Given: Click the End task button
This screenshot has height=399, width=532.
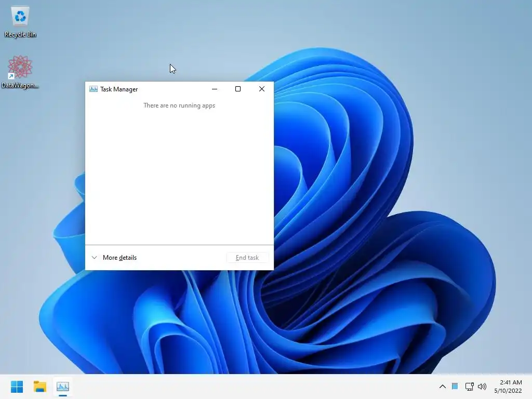Looking at the screenshot, I should 247,258.
